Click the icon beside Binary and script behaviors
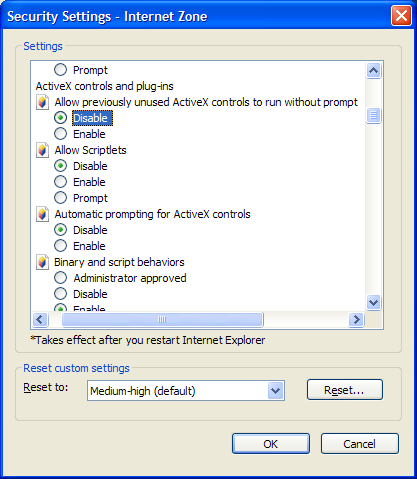Viewport: 417px width, 479px height. 42,262
